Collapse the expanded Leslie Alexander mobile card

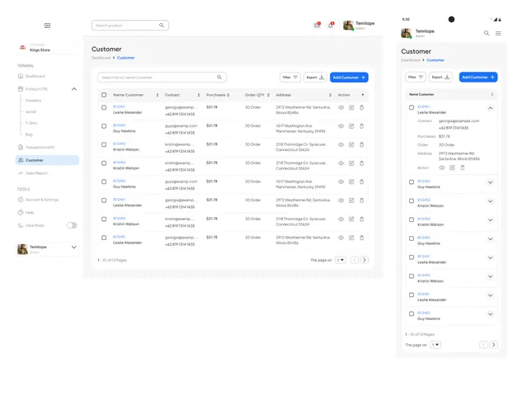491,108
